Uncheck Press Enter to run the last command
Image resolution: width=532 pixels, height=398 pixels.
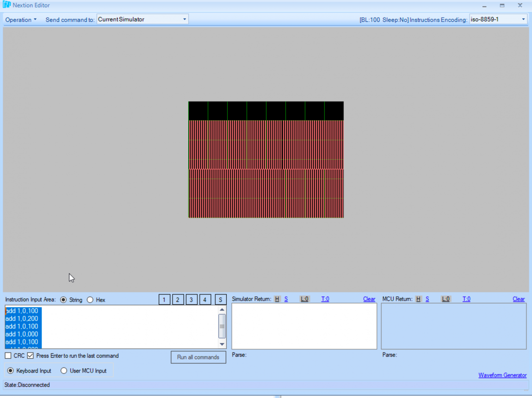pyautogui.click(x=30, y=355)
